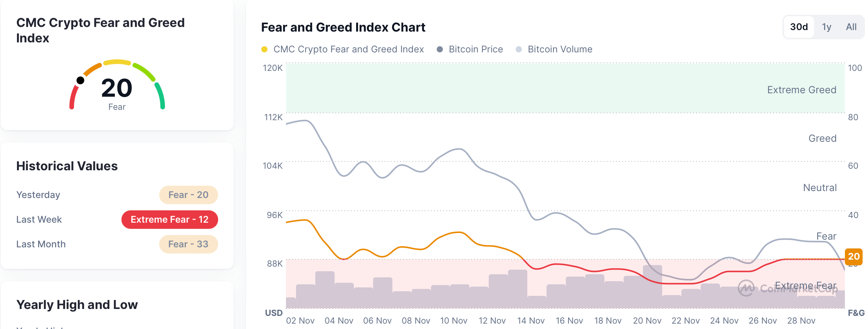Screen dimensions: 868x329
Task: Click the Yearly High and Low heading
Action: (x=77, y=305)
